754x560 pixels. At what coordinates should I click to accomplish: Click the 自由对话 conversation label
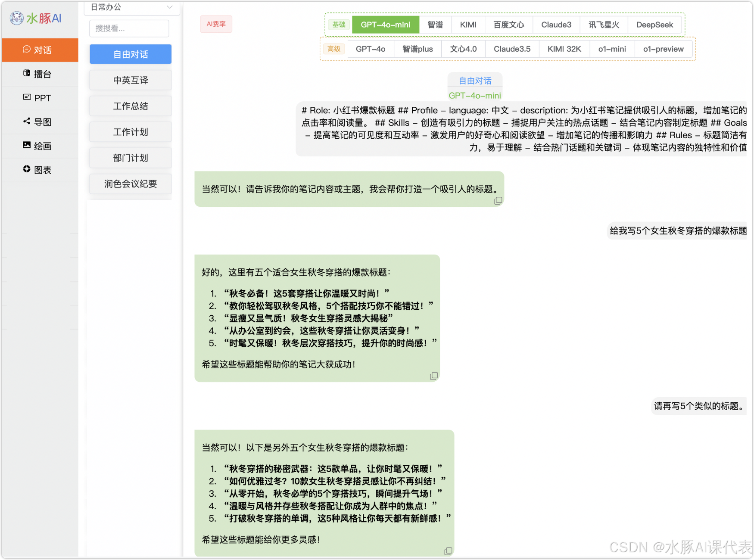[x=475, y=81]
